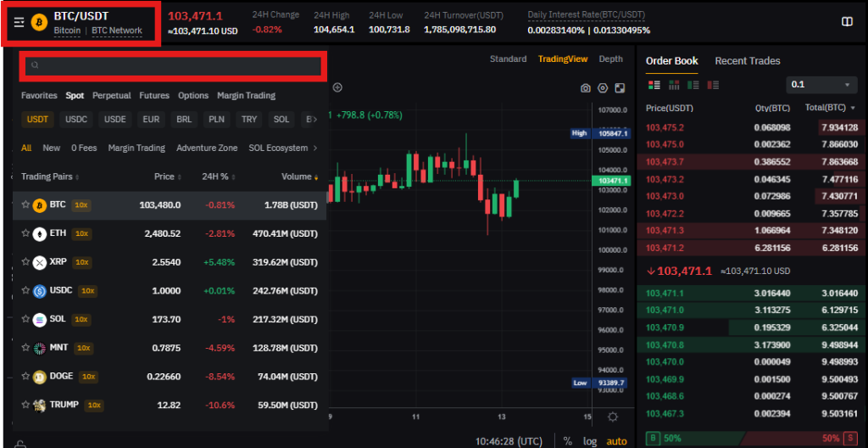Screen dimensions: 868x448
Task: Click the ETH coin logo in pair list
Action: 39,234
